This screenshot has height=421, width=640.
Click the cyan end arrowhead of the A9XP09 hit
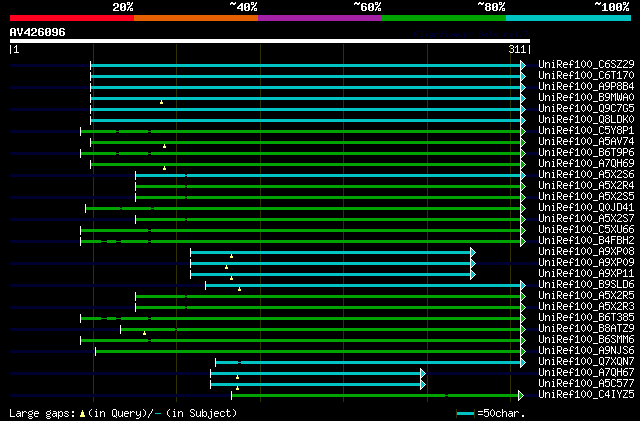coord(473,263)
